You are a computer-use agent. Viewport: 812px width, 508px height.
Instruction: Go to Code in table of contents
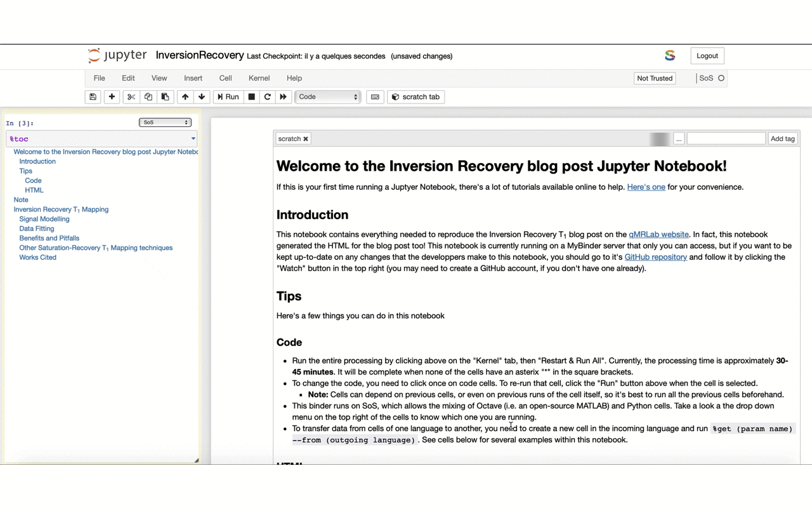pyautogui.click(x=33, y=180)
